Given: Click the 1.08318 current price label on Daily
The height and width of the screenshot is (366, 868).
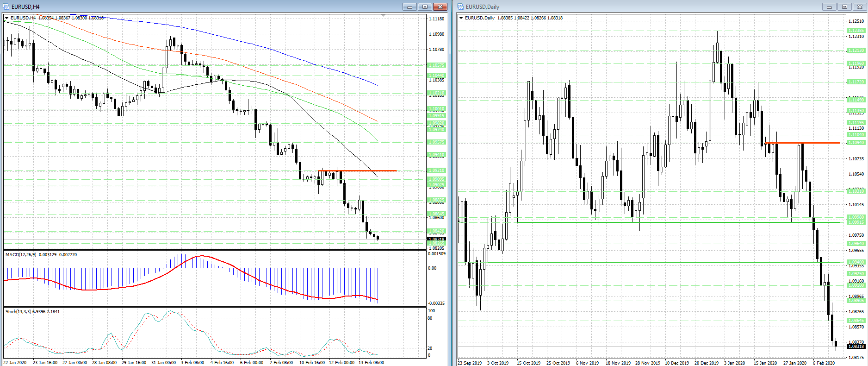Looking at the screenshot, I should pos(856,346).
